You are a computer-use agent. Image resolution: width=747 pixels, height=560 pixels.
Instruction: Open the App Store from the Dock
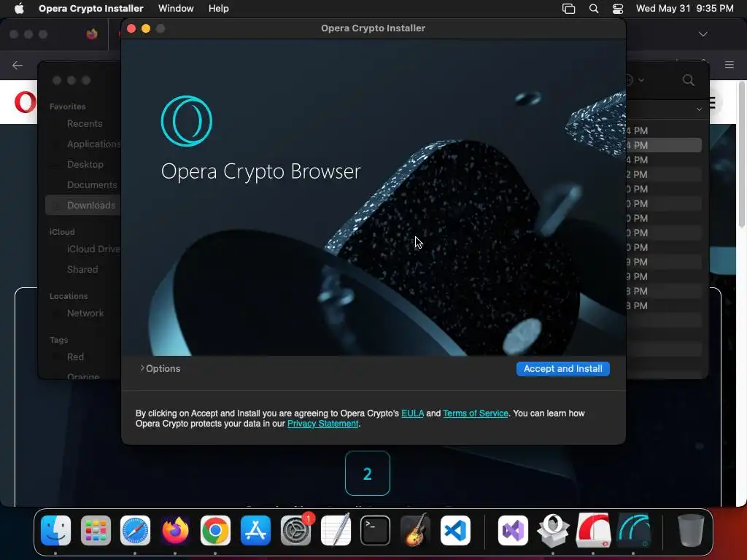tap(255, 530)
